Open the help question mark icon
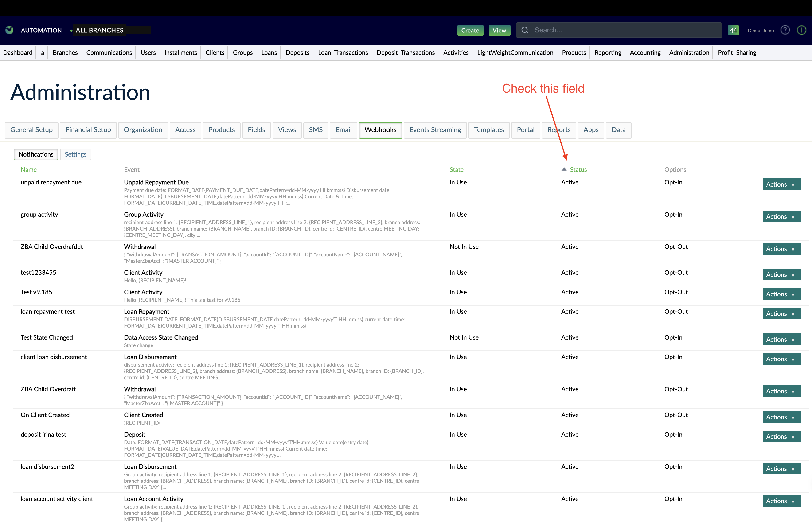 [785, 30]
